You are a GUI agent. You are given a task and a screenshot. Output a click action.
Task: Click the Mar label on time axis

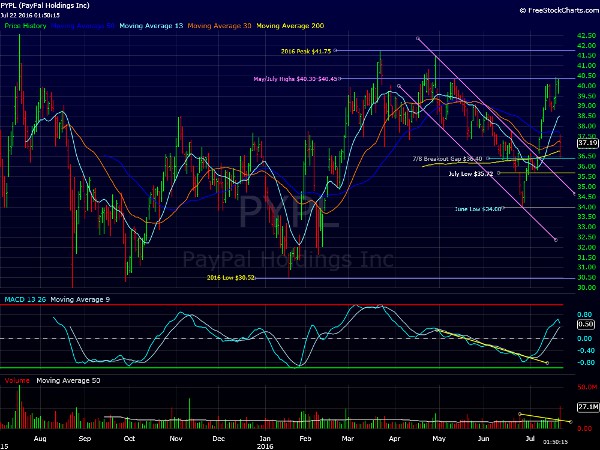(x=348, y=439)
